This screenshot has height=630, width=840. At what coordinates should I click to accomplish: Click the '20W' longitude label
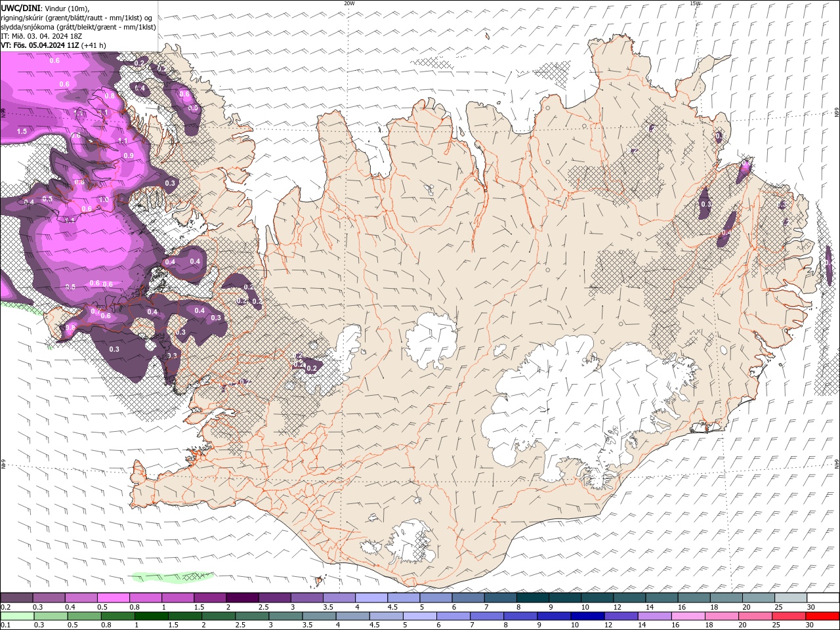click(x=349, y=3)
